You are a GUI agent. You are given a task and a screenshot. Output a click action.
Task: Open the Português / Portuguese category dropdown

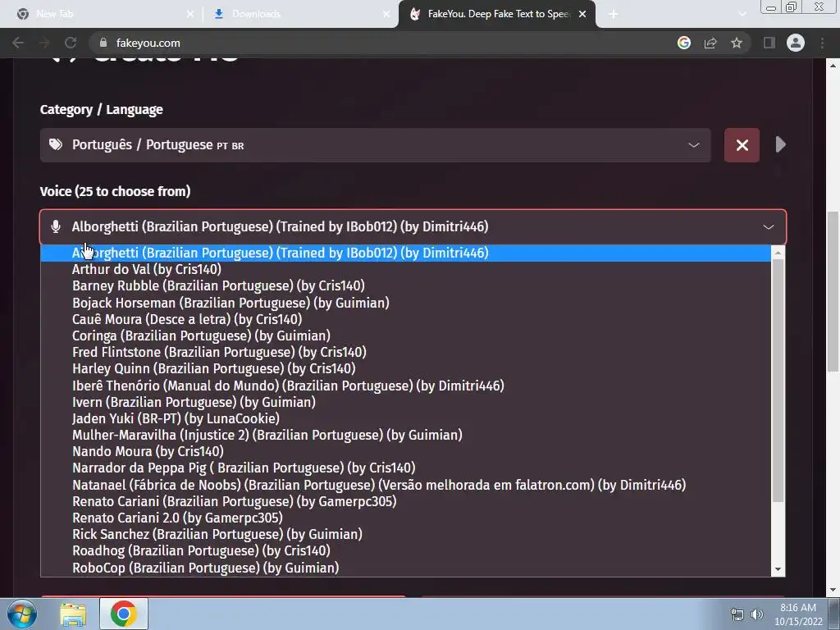(x=375, y=144)
